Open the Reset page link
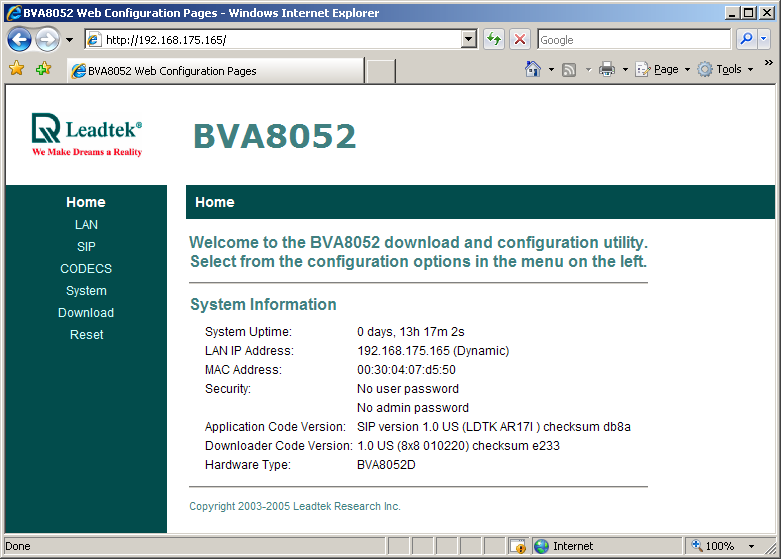The width and height of the screenshot is (781, 559). click(87, 334)
